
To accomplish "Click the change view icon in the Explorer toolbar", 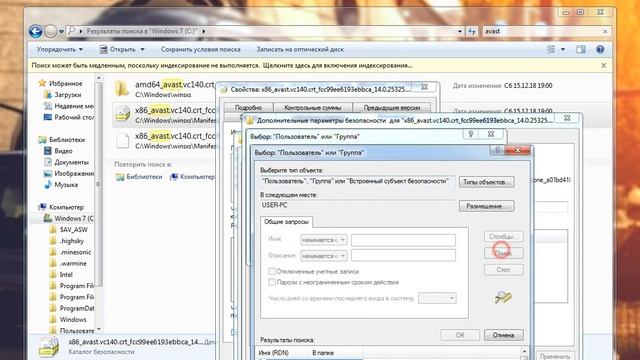I will (x=551, y=49).
